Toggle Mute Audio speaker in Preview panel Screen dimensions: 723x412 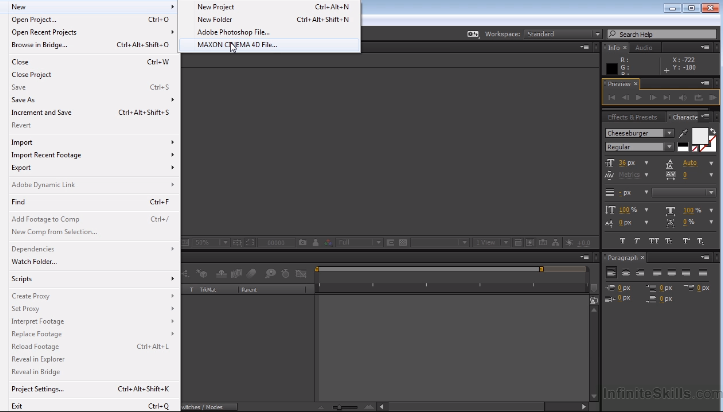pos(683,98)
